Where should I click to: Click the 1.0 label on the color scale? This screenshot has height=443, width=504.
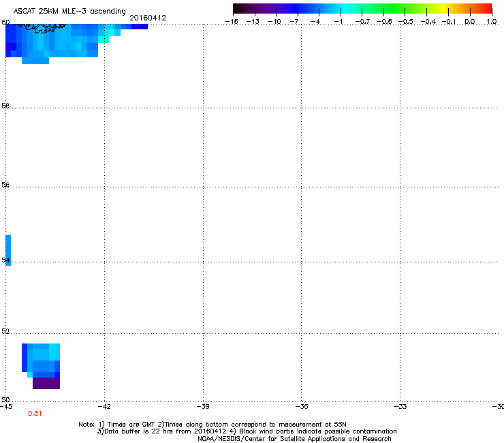pos(492,22)
